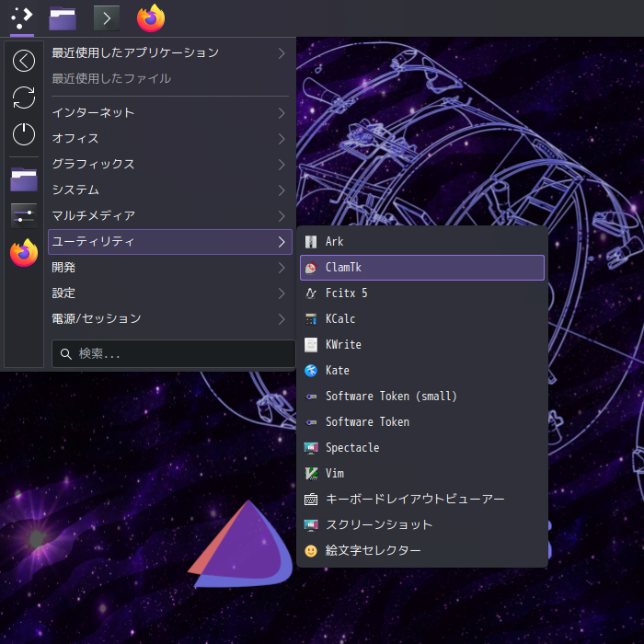Expand the 開発 category arrow

(282, 268)
